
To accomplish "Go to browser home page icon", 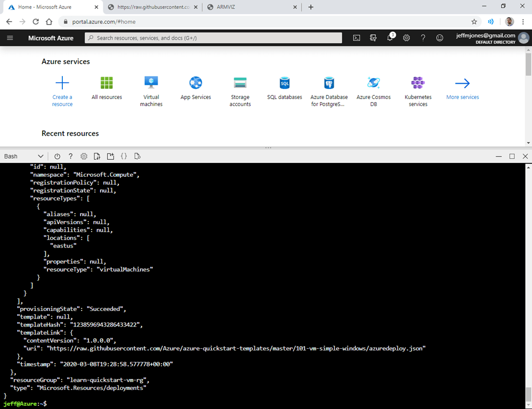I will click(49, 22).
